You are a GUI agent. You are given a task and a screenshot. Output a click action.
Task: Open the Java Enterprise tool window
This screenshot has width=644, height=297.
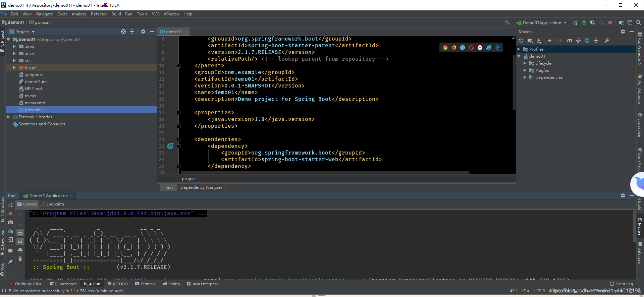point(203,284)
